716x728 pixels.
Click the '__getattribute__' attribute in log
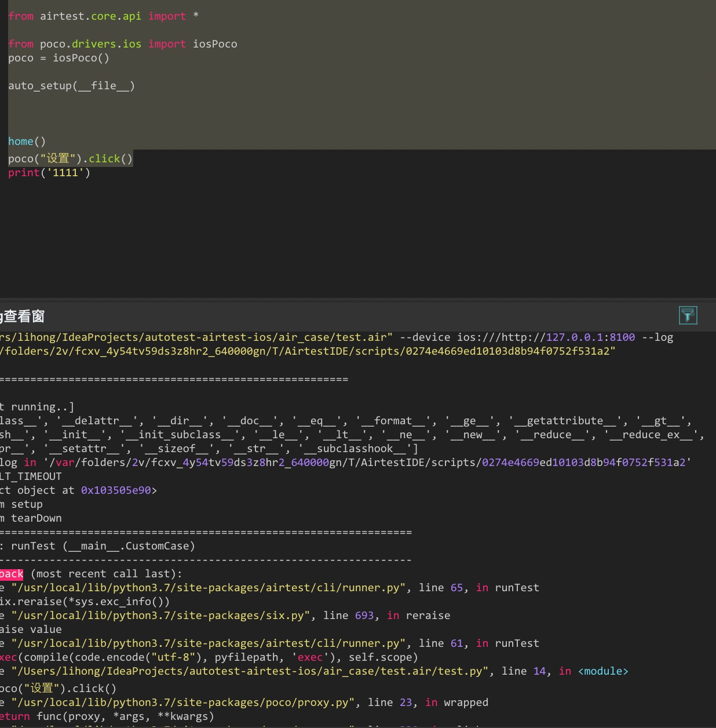565,421
